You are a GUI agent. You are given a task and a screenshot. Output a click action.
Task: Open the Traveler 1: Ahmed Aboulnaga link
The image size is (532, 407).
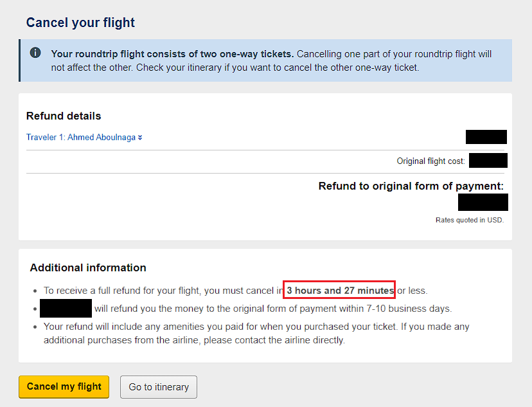(80, 138)
